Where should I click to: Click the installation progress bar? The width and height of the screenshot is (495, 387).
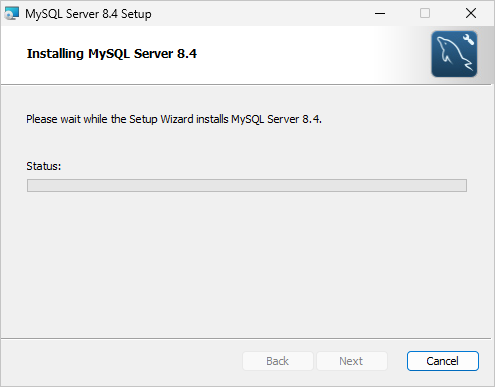point(247,185)
